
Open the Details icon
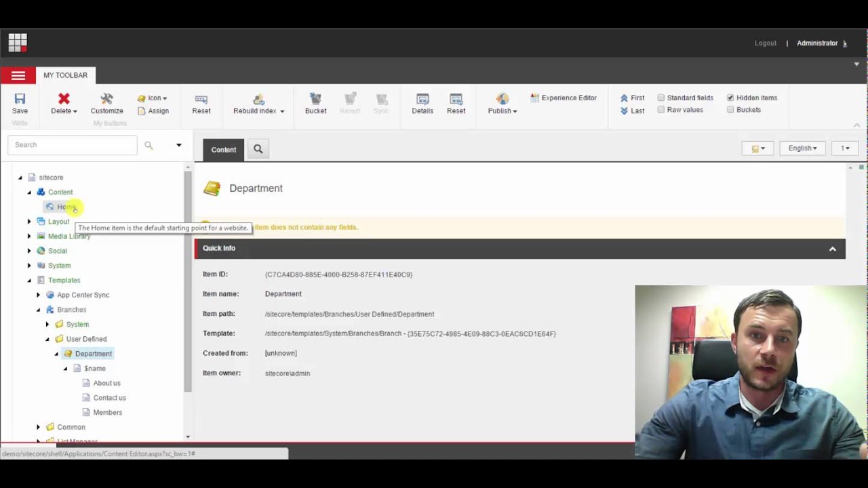[422, 99]
